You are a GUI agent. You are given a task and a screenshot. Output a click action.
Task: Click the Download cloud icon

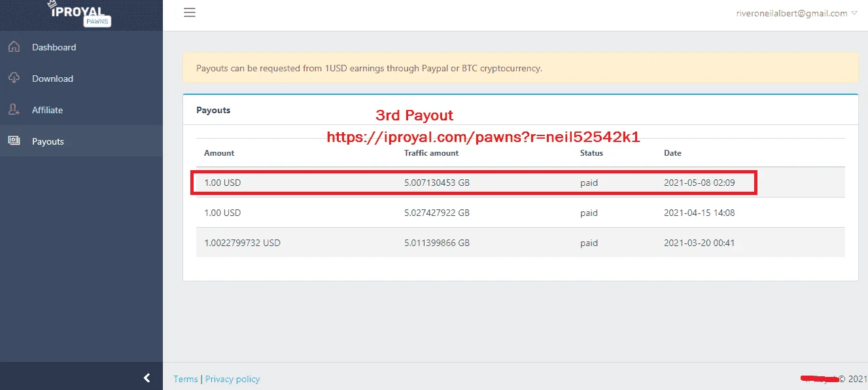coord(14,79)
